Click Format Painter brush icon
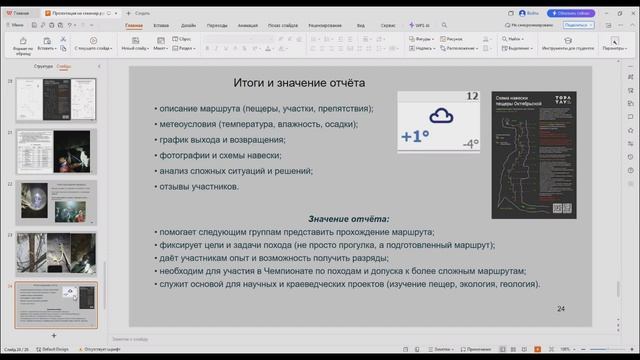 23,41
